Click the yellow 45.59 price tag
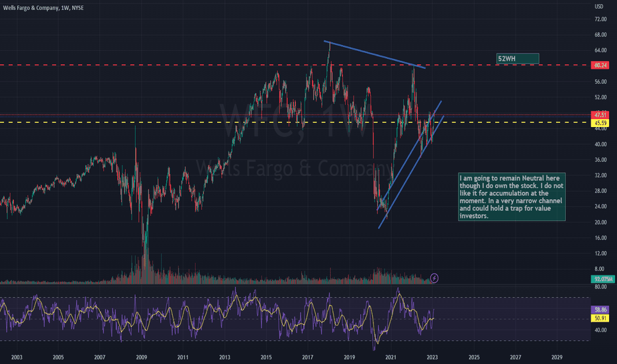Image resolution: width=617 pixels, height=364 pixels. pos(600,123)
